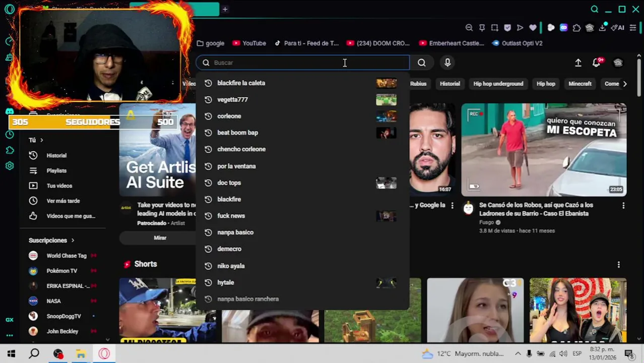Open the GX corner in the sidebar
This screenshot has height=363, width=644.
10,320
